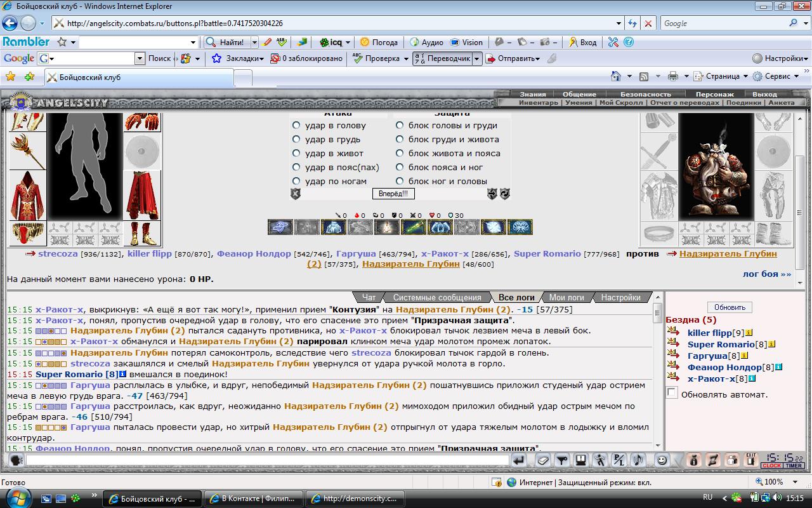Select attack 'удар в живот'
Screen dimensions: 812x508
click(x=296, y=153)
